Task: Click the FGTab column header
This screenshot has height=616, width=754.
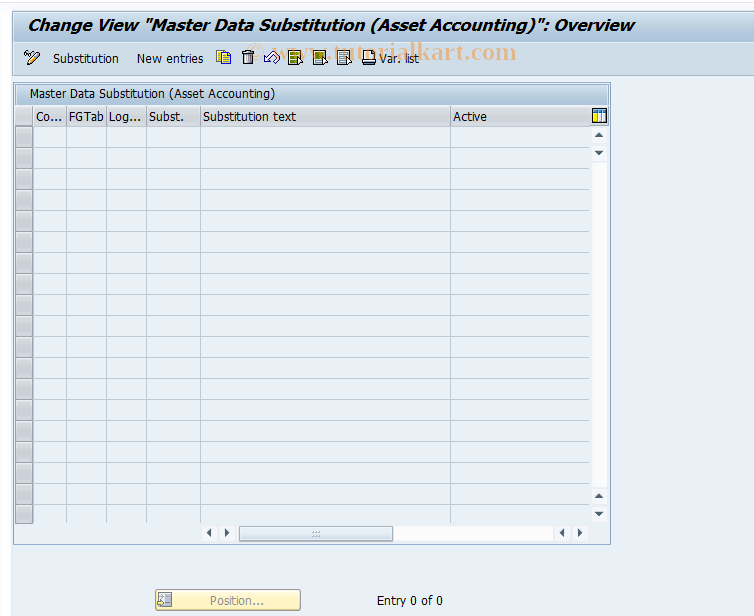Action: point(86,117)
